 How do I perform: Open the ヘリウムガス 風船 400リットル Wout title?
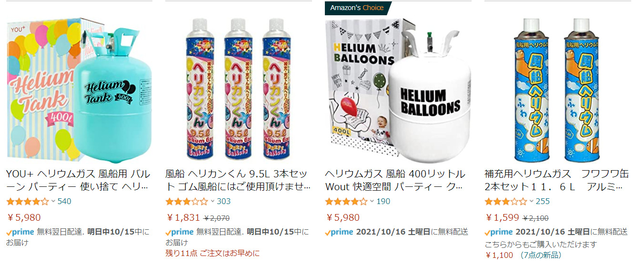pyautogui.click(x=395, y=180)
